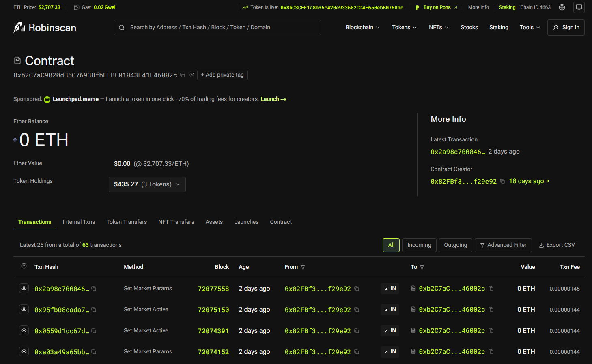592x364 pixels.
Task: Expand the NFTs menu
Action: [x=439, y=28]
